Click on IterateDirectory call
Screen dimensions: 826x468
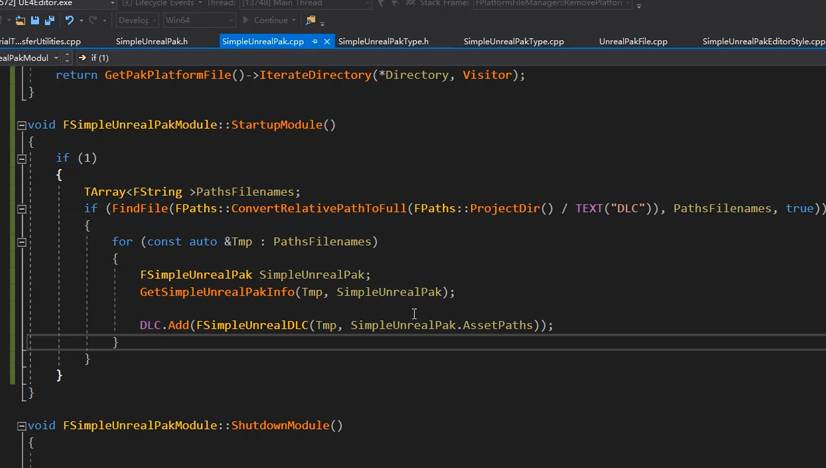coord(315,75)
